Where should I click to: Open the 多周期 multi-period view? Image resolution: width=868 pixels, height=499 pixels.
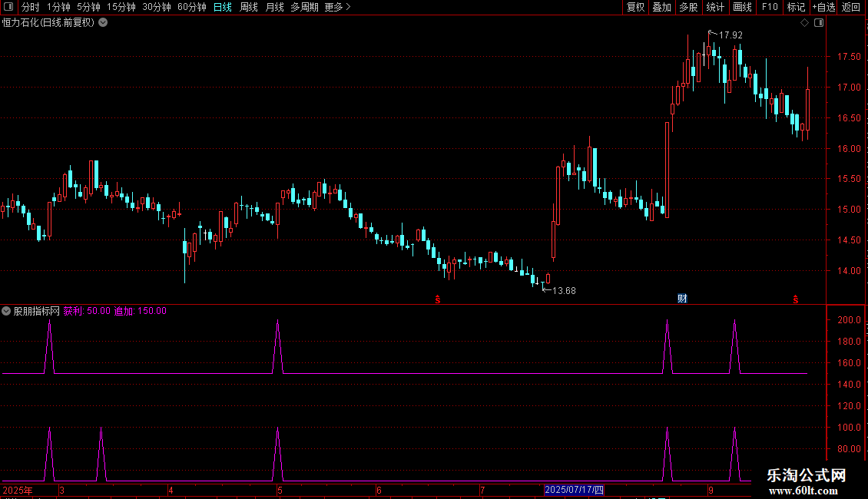pyautogui.click(x=304, y=7)
